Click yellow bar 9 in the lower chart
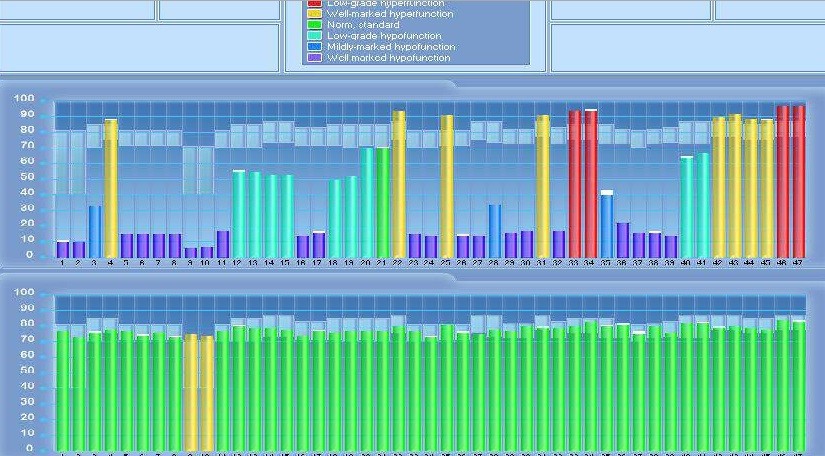 pyautogui.click(x=191, y=392)
